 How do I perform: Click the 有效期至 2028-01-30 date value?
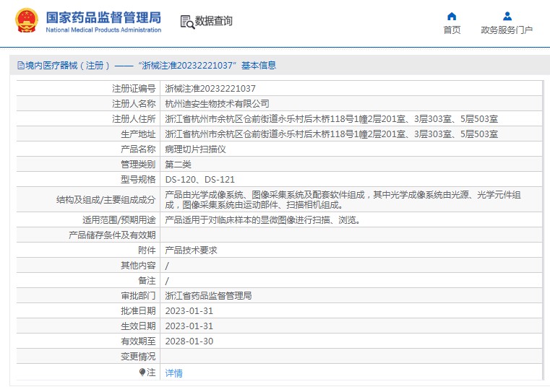click(x=189, y=341)
